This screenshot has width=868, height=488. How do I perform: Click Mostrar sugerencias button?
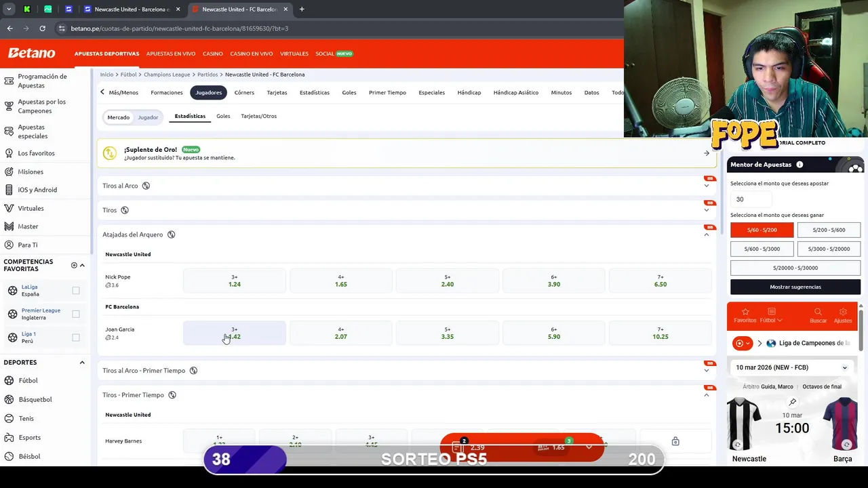click(x=795, y=287)
